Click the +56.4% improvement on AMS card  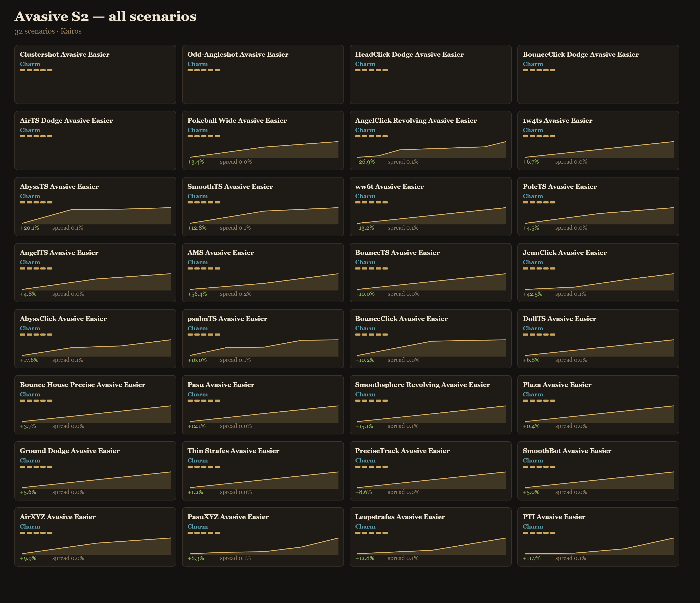(x=197, y=294)
